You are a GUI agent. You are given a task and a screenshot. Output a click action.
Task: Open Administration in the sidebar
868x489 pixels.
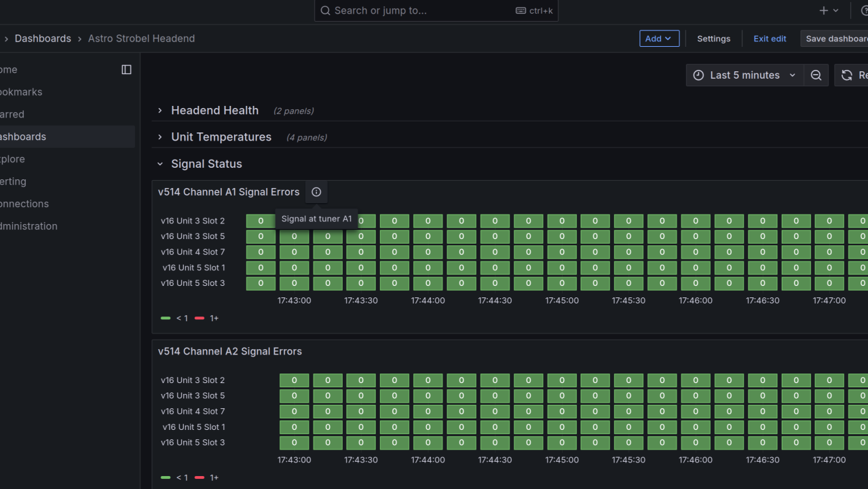pos(29,226)
